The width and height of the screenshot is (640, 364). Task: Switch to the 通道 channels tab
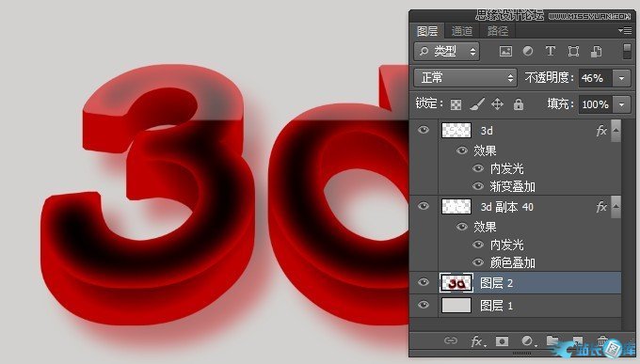pyautogui.click(x=462, y=31)
